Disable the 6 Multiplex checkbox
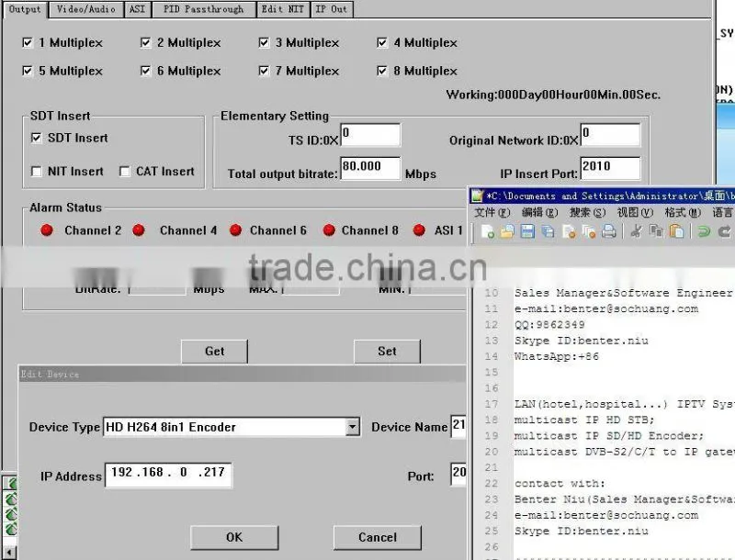The height and width of the screenshot is (560, 735). (146, 71)
